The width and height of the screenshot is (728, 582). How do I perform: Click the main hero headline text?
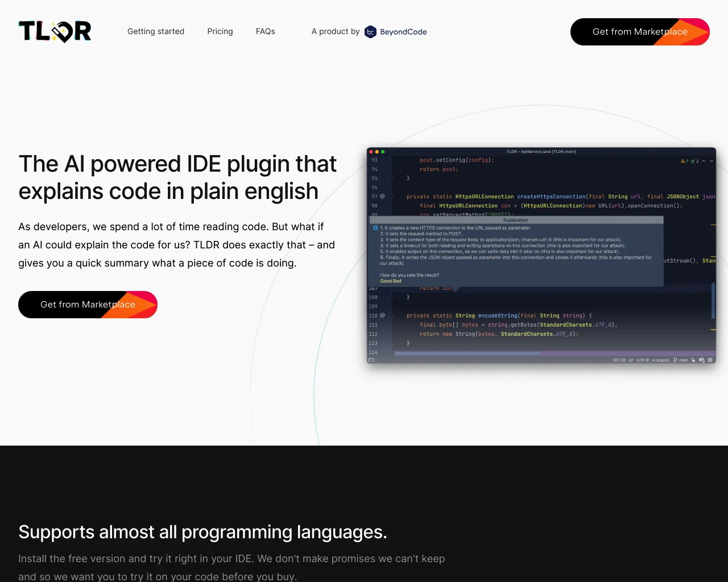click(177, 177)
